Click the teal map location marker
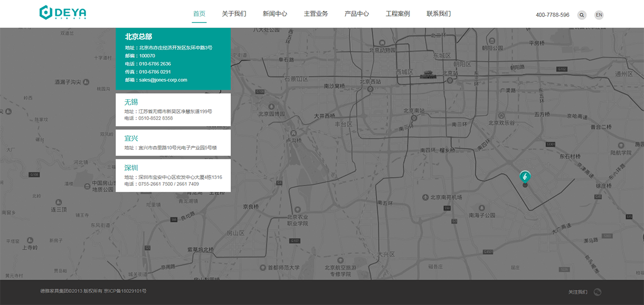The width and height of the screenshot is (644, 305). coord(525,178)
